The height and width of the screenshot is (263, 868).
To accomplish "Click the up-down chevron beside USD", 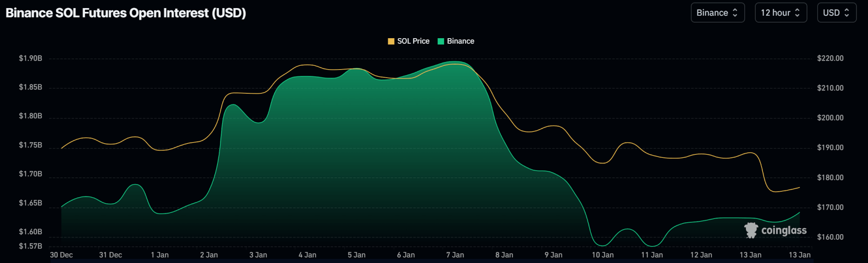I will (847, 13).
